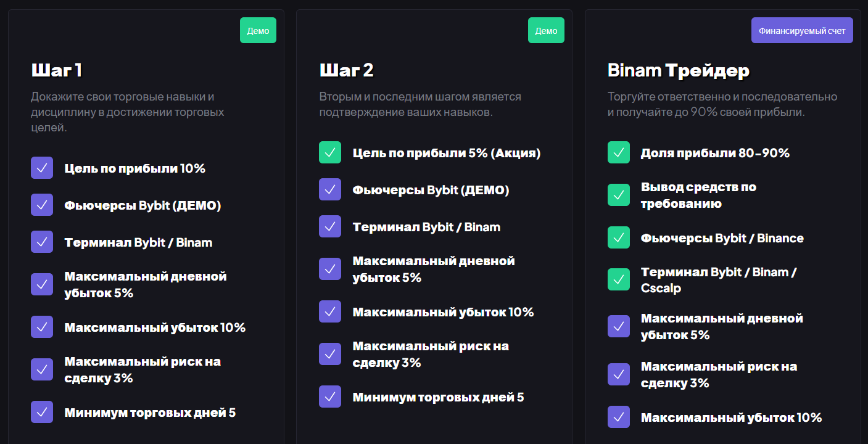Click green checkmark by Вывод средств по требованию
This screenshot has width=868, height=444.
618,195
